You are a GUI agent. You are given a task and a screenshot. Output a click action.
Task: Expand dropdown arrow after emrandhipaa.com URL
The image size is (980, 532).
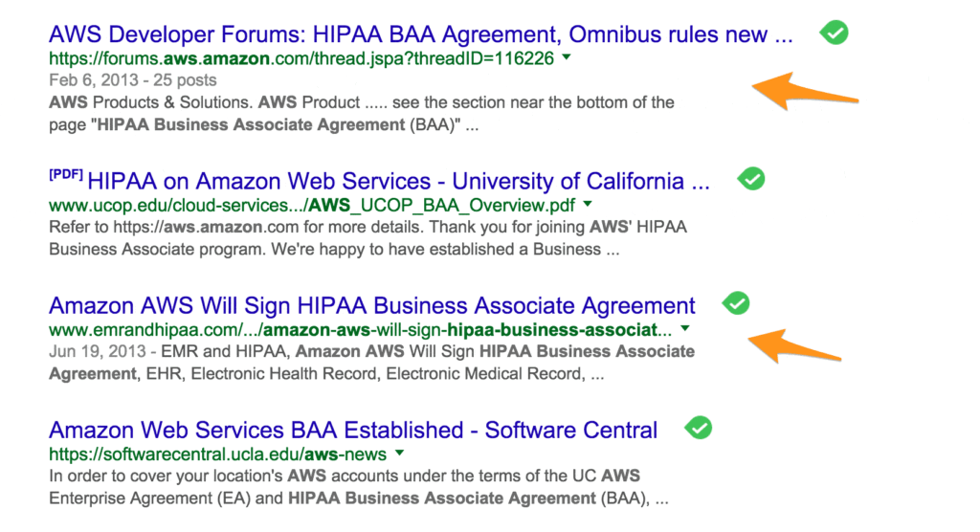click(x=685, y=330)
